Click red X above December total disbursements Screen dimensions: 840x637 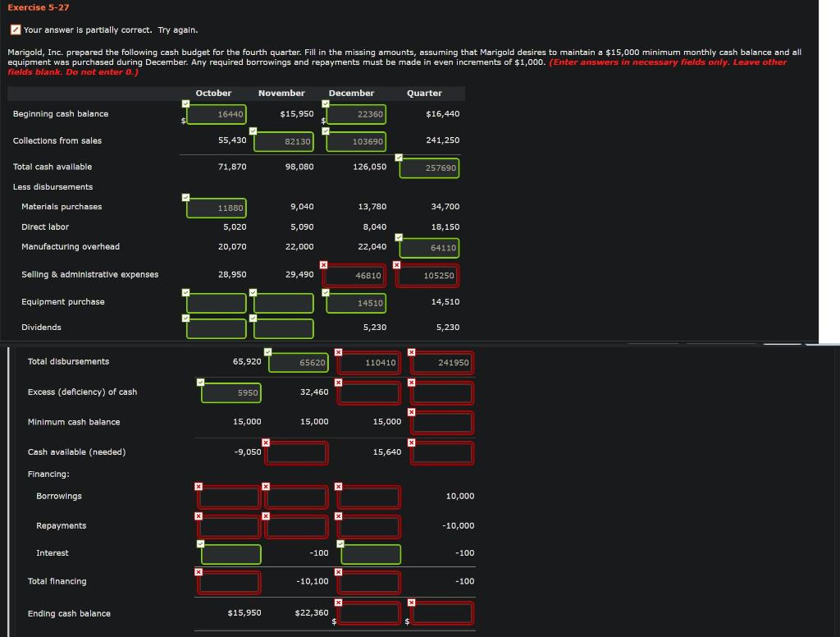338,352
